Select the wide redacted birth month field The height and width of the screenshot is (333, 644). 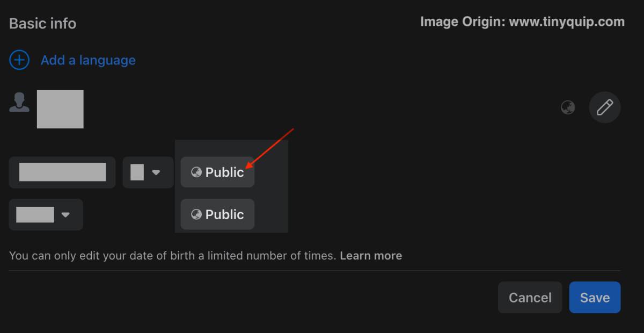pyautogui.click(x=62, y=172)
